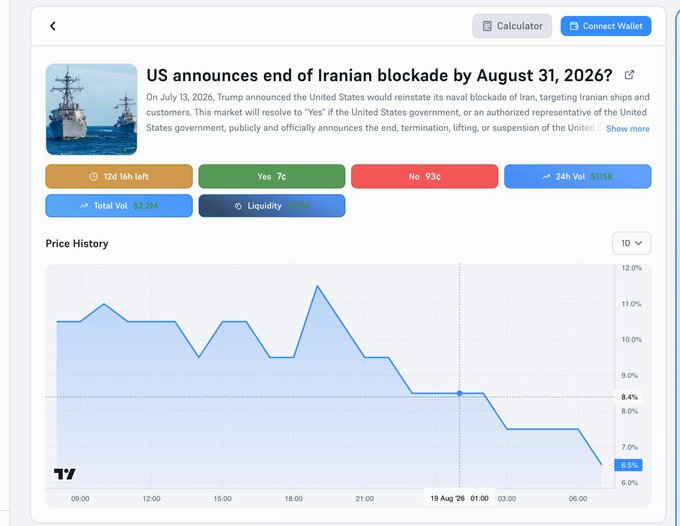Click the trend icon in 24h Vol badge

(x=546, y=177)
